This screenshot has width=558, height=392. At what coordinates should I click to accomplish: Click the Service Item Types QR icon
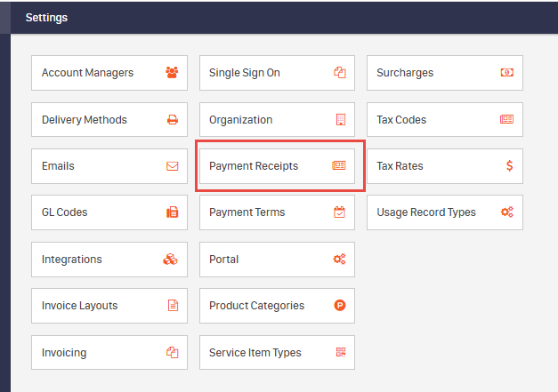[x=341, y=352]
